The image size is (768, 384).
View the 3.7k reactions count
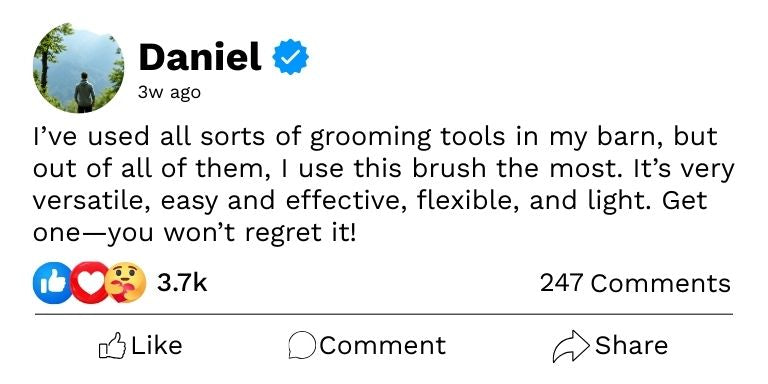pyautogui.click(x=182, y=283)
